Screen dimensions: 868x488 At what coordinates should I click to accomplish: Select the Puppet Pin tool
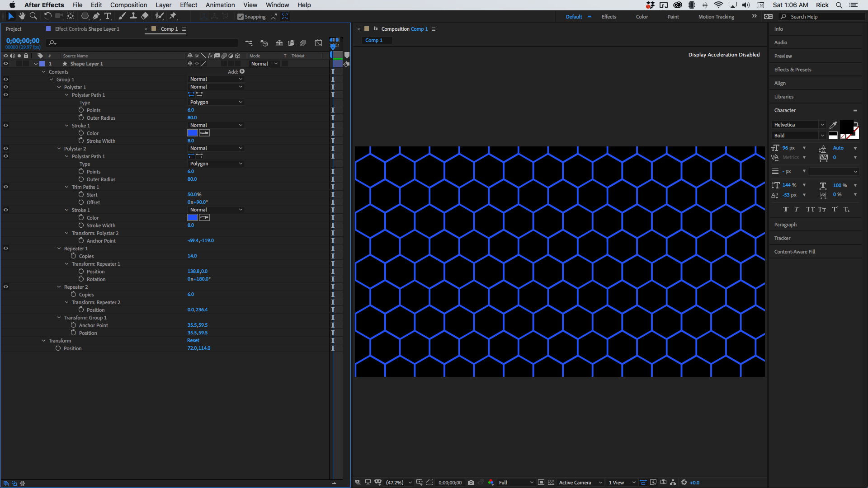pos(173,16)
